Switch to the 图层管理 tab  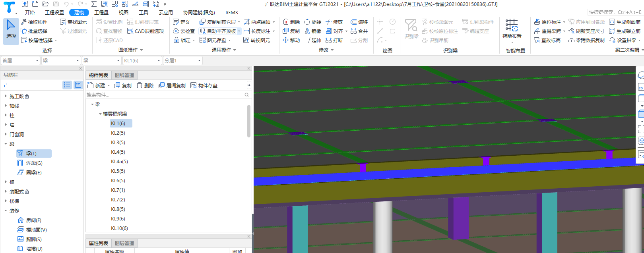pos(124,243)
